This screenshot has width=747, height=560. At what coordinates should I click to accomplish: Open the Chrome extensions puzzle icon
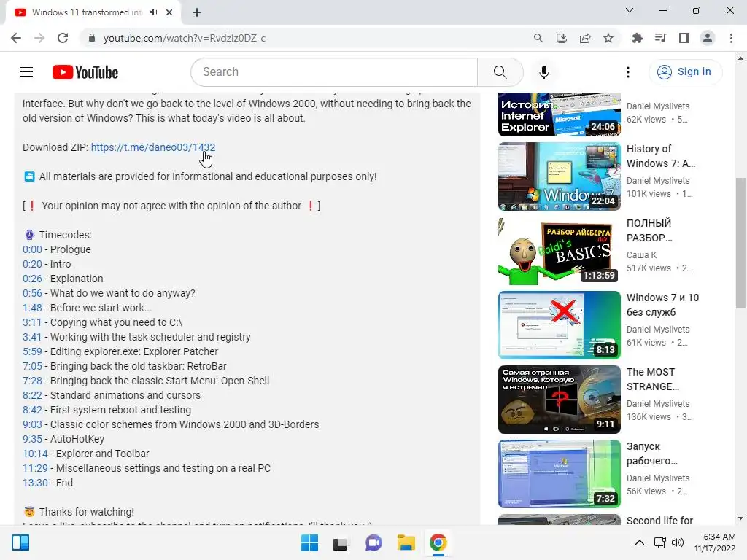[637, 38]
